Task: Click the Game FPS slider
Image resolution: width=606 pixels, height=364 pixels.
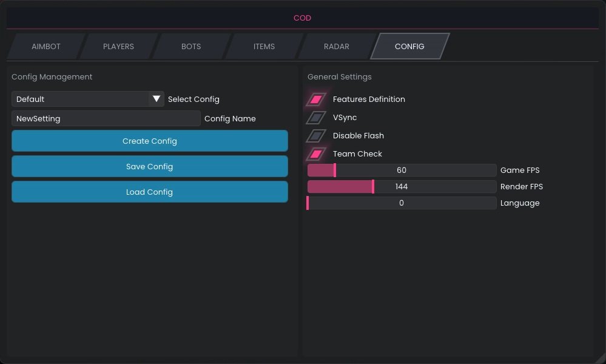Action: pos(402,170)
